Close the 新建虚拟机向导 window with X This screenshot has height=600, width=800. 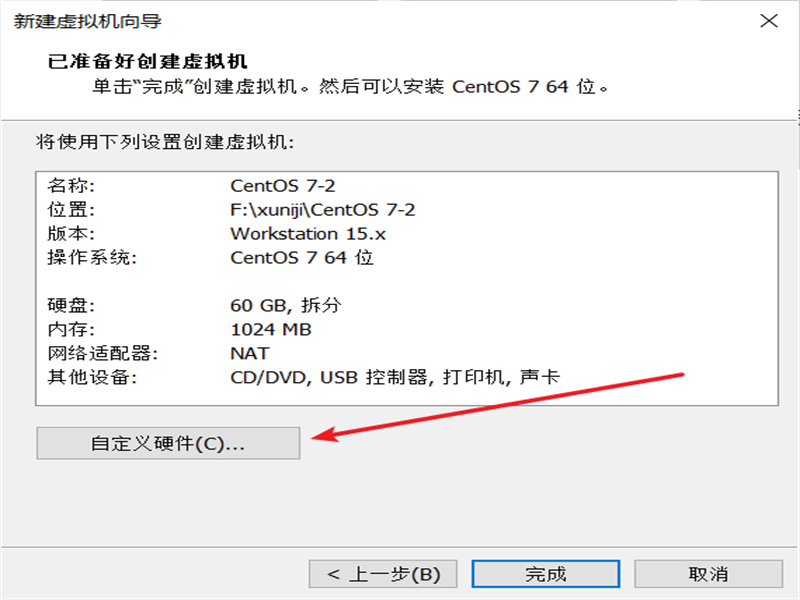[768, 21]
